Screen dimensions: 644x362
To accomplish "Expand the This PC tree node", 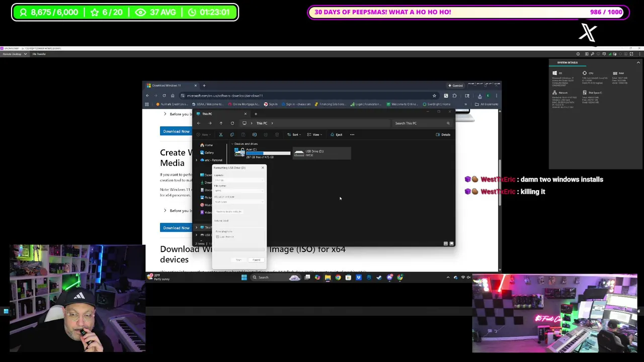I will tap(197, 227).
